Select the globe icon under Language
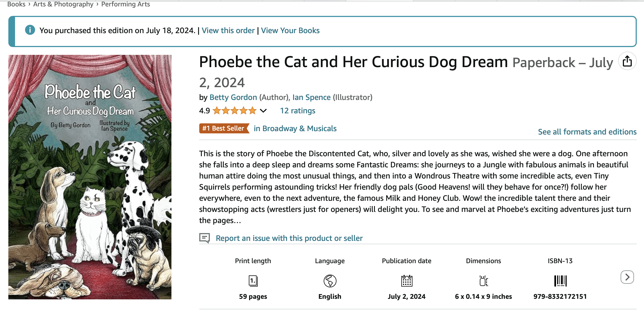Screen dimensions: 644x313 point(330,281)
